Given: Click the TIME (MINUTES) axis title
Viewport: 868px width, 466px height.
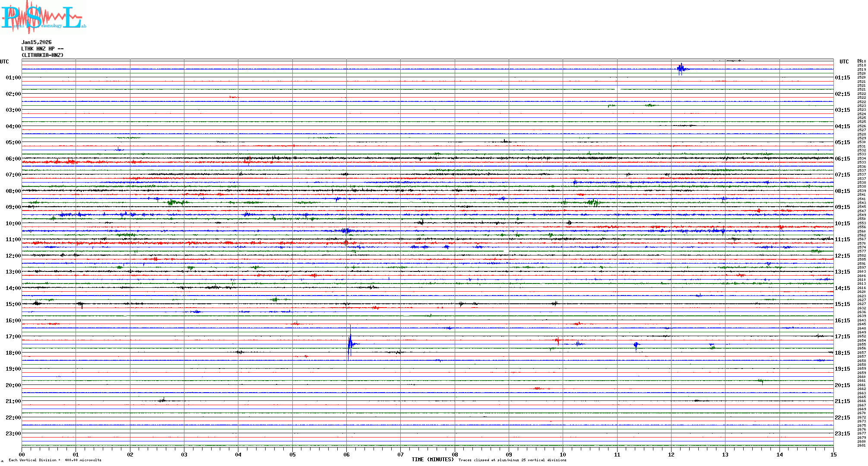Looking at the screenshot, I should coord(432,460).
